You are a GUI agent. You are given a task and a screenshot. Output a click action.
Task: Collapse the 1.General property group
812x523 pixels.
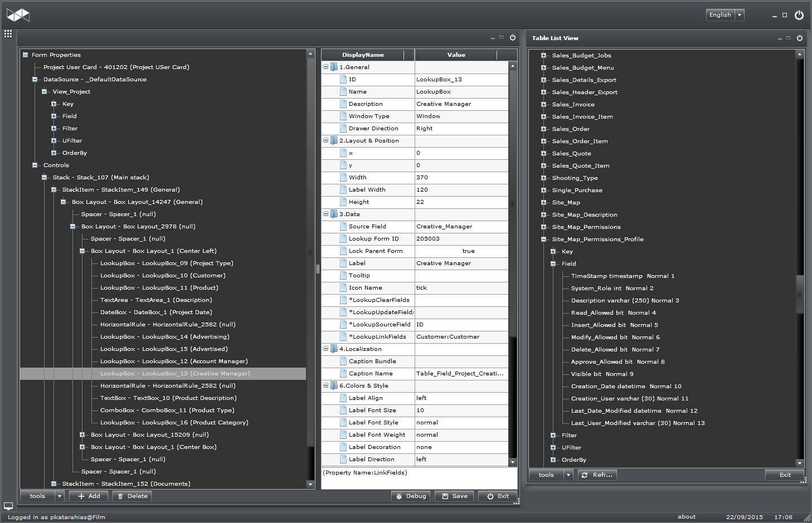pos(326,67)
